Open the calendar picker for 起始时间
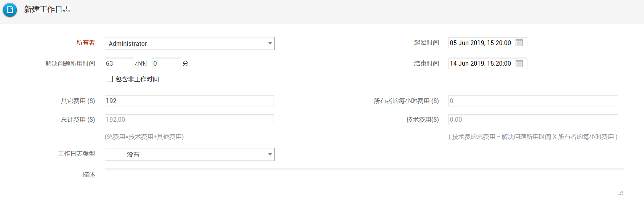The image size is (644, 201). click(x=519, y=42)
